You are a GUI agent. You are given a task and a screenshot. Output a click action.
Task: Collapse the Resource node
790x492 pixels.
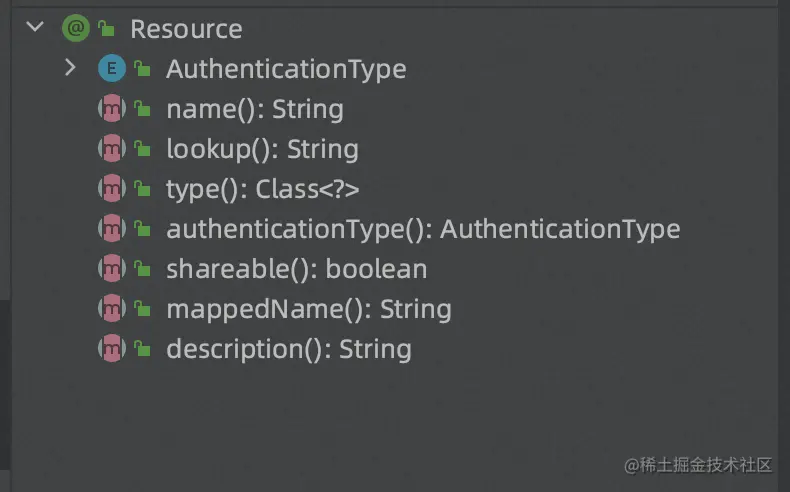coord(36,28)
